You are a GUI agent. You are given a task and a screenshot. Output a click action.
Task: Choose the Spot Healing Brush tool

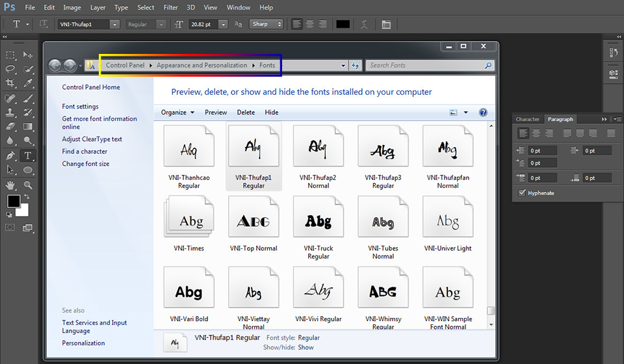coord(10,98)
